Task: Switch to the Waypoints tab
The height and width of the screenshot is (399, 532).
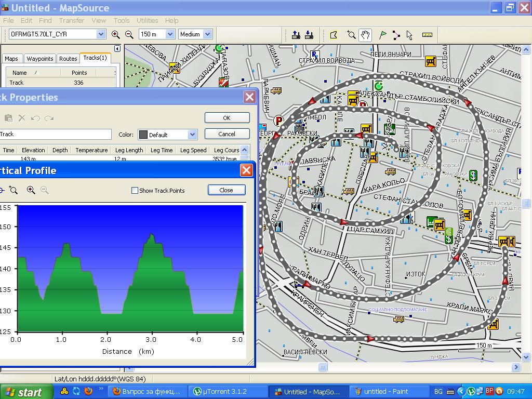Action: pyautogui.click(x=39, y=59)
